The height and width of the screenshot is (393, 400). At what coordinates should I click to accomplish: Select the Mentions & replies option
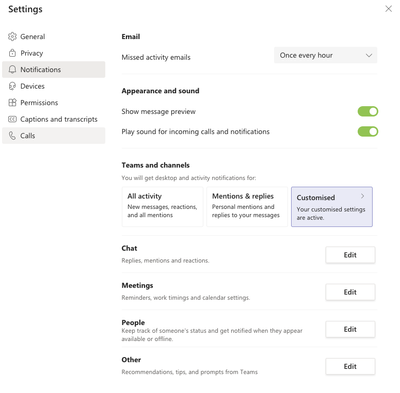pos(247,207)
